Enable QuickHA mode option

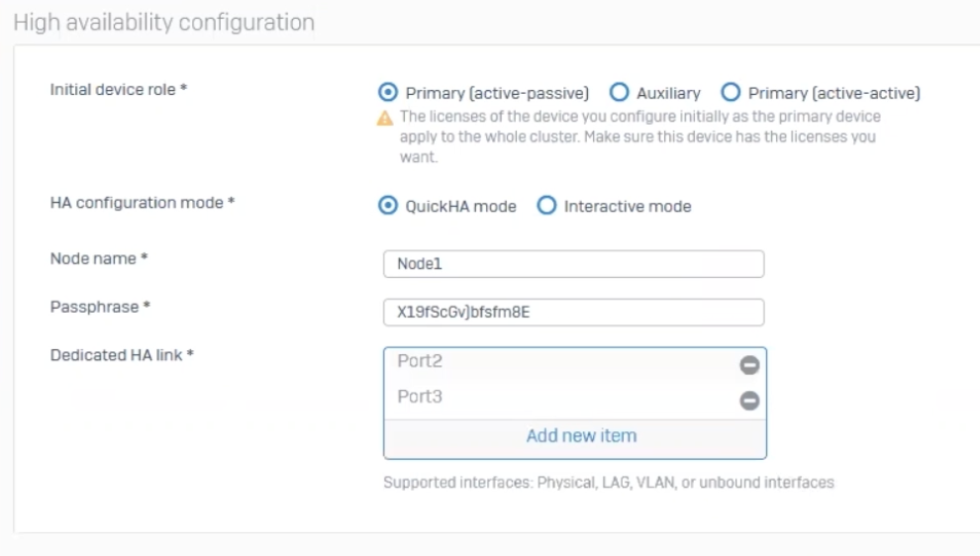tap(389, 207)
